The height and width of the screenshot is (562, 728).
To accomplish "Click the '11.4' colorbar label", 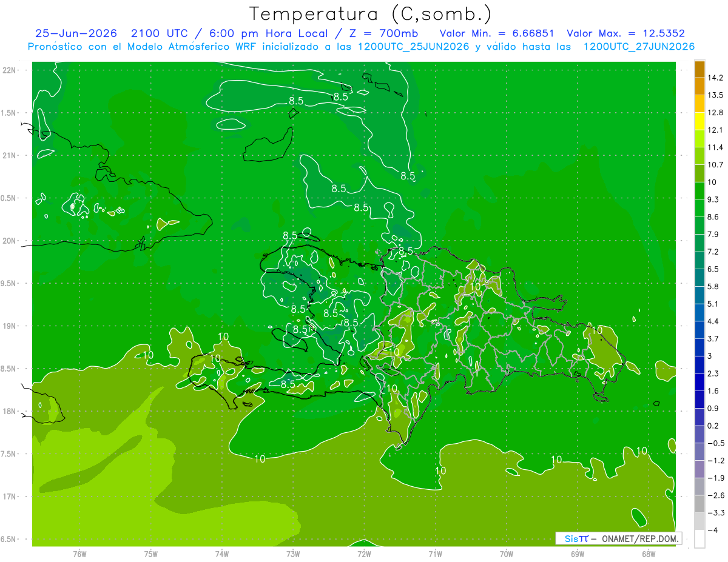I will coord(716,147).
